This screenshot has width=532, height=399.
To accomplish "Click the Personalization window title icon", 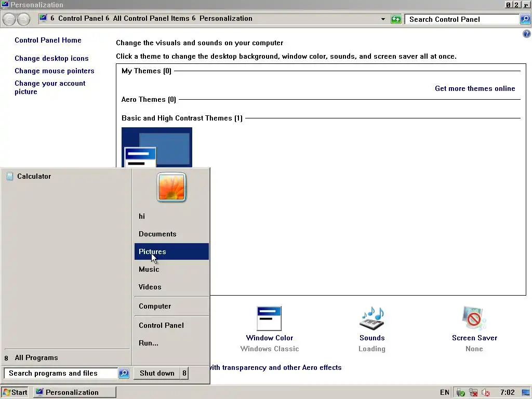I will [5, 4].
